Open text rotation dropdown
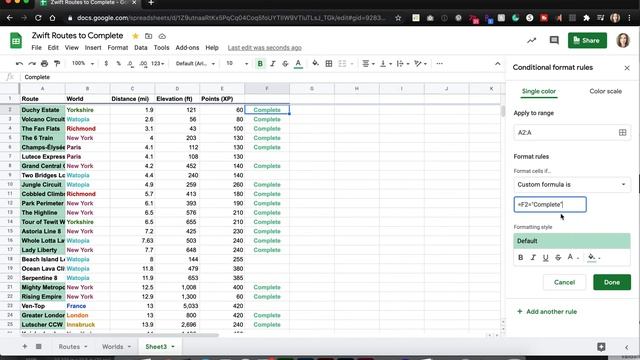The height and width of the screenshot is (360, 640). click(x=420, y=64)
